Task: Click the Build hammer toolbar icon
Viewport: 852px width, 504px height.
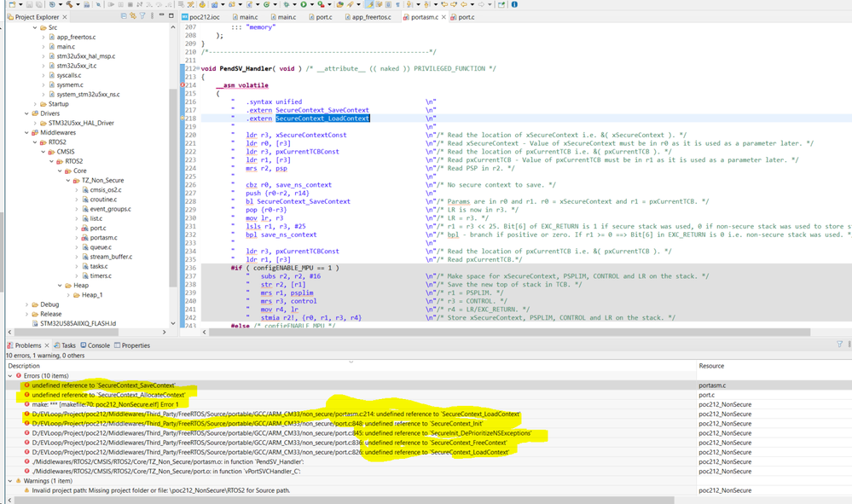Action: (70, 4)
